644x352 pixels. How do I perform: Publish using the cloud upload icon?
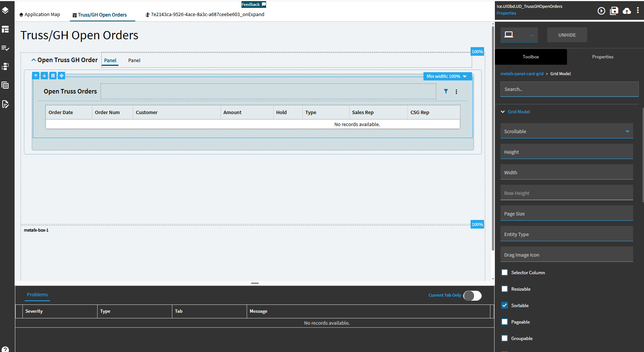[x=627, y=11]
